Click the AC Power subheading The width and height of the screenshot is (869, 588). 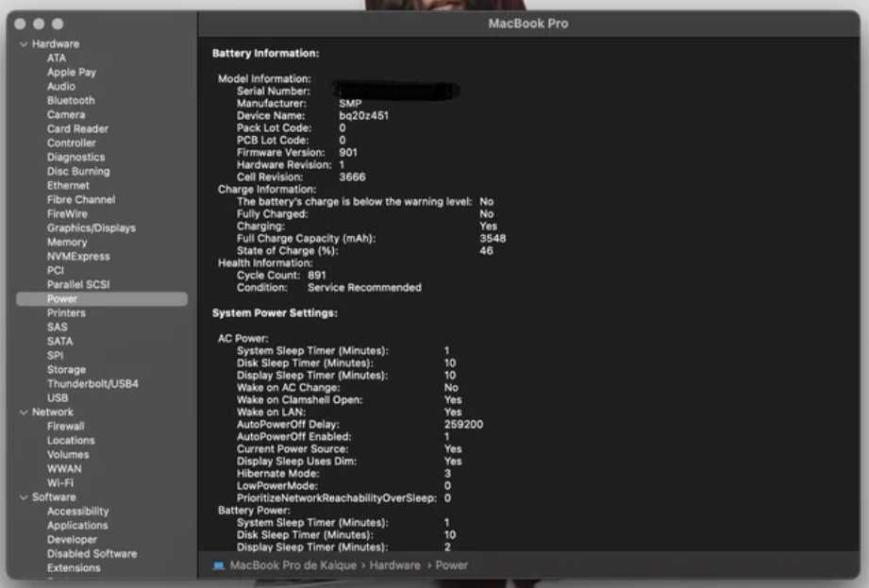pyautogui.click(x=242, y=339)
